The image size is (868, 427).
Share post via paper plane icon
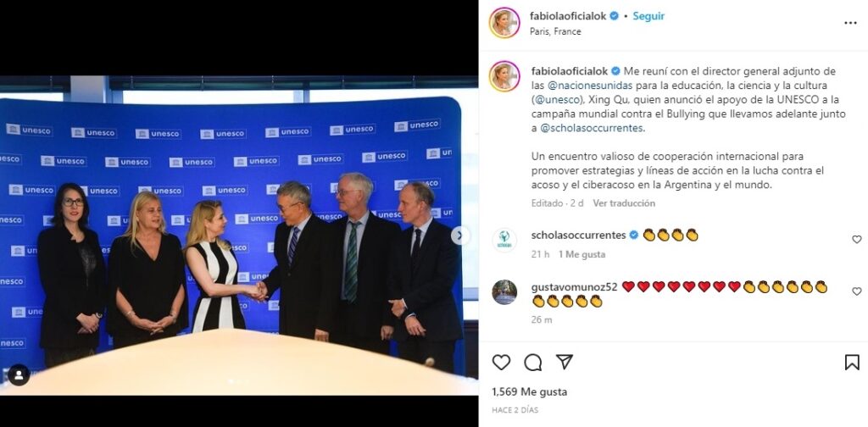564,362
